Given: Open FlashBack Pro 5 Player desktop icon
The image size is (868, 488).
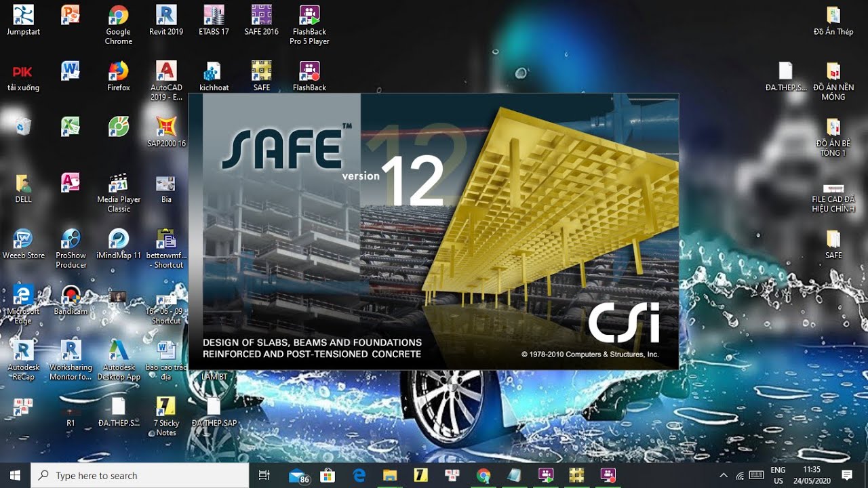Looking at the screenshot, I should click(x=309, y=25).
